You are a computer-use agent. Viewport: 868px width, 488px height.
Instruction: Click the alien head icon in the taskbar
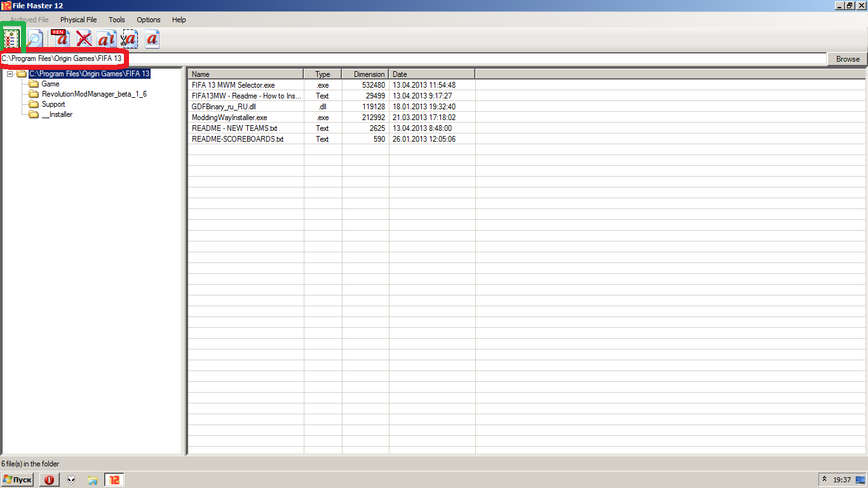click(71, 480)
